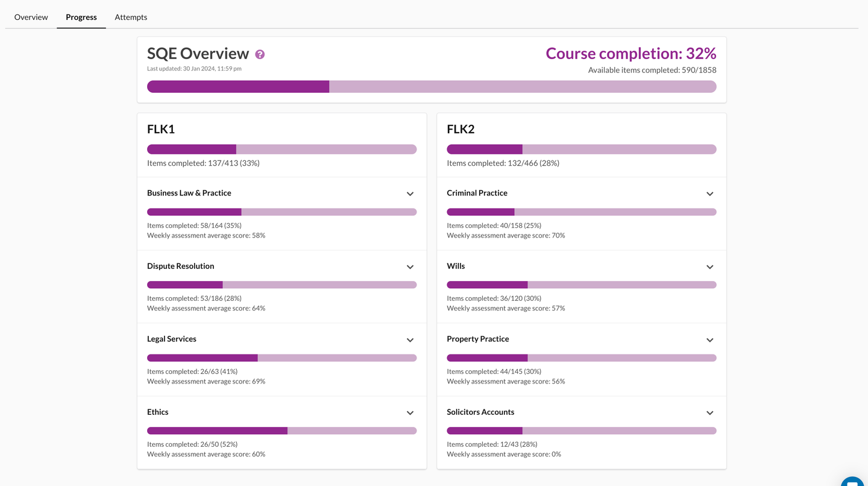The height and width of the screenshot is (486, 868).
Task: Click the Wills section heading
Action: 456,266
